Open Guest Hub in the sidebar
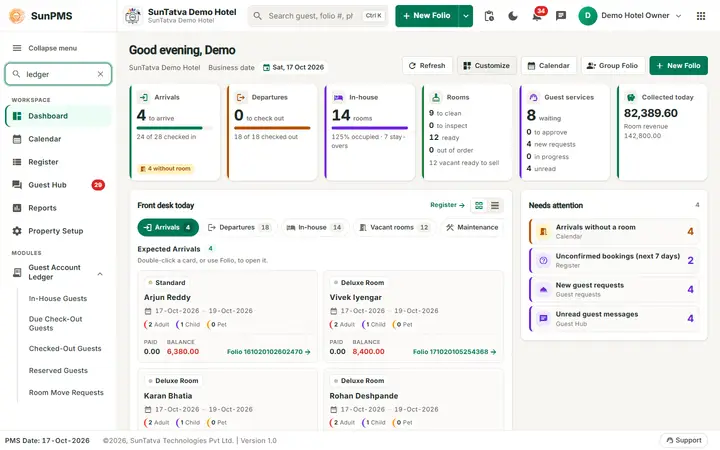This screenshot has height=450, width=720. [58, 185]
